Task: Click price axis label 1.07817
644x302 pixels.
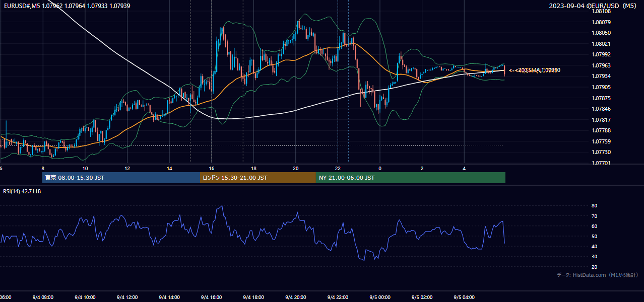Action: [x=602, y=120]
